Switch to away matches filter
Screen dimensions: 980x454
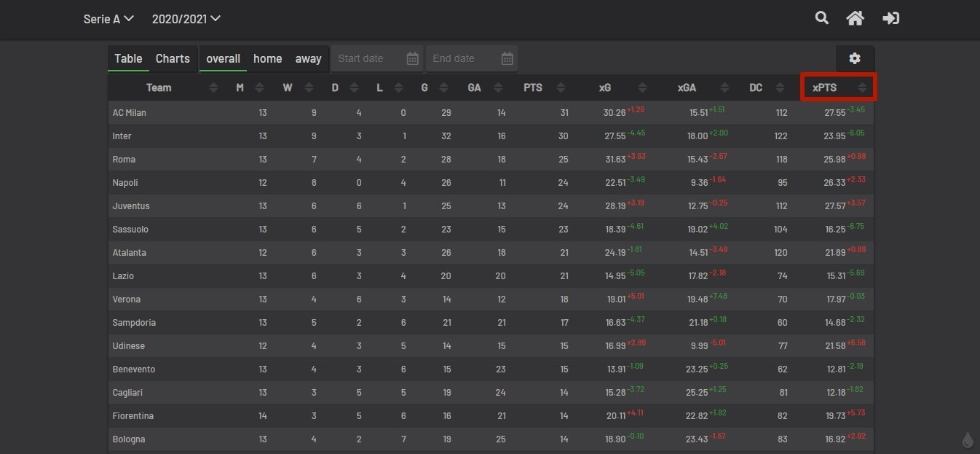[308, 58]
